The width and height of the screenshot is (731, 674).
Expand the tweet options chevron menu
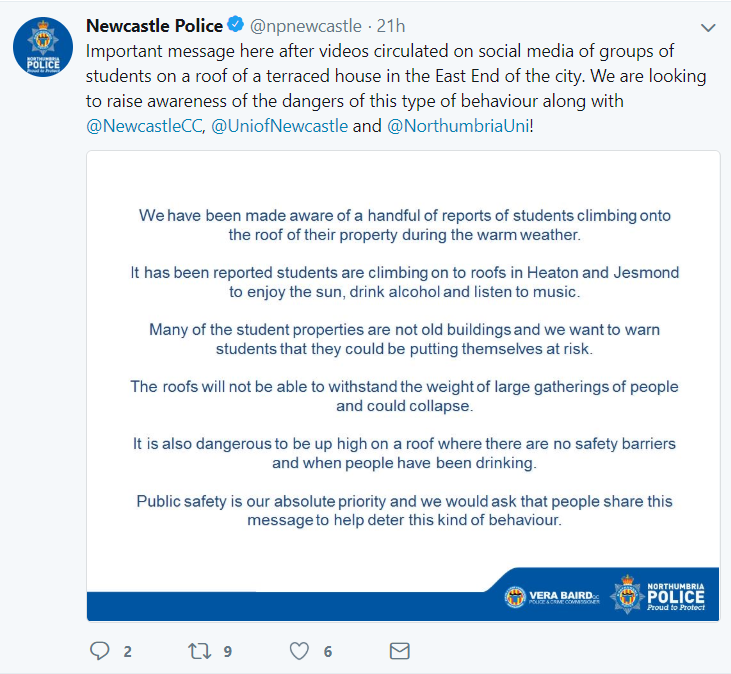click(708, 27)
